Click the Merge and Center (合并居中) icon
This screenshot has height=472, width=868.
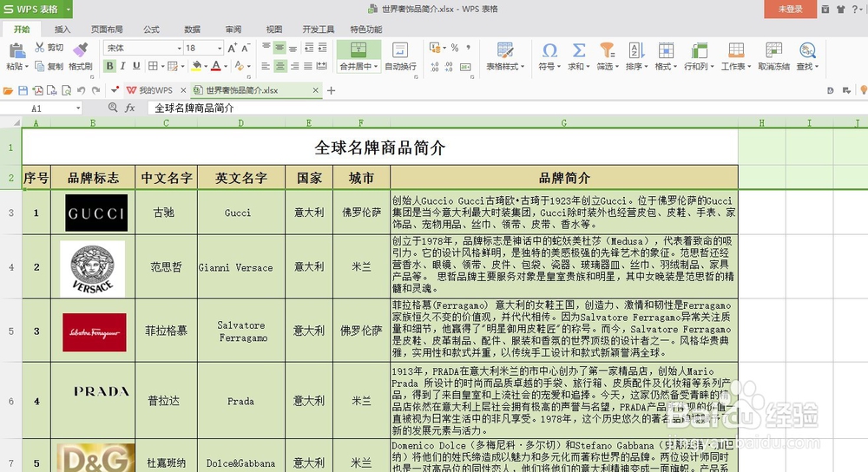pyautogui.click(x=358, y=49)
